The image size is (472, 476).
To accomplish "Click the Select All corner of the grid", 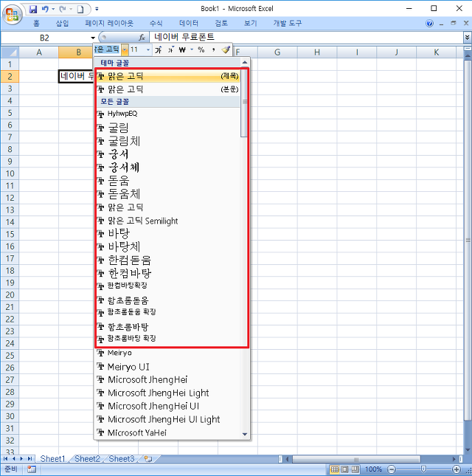I will [x=10, y=52].
